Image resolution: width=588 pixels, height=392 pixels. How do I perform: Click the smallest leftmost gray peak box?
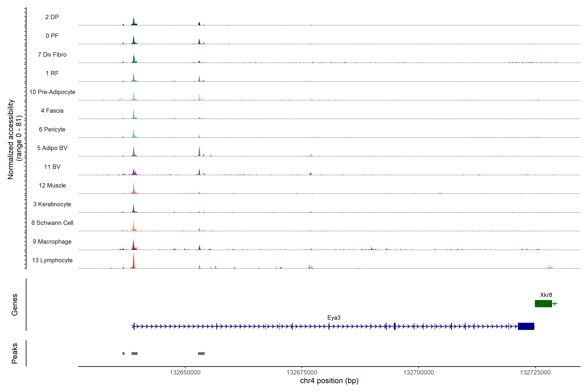(x=123, y=353)
